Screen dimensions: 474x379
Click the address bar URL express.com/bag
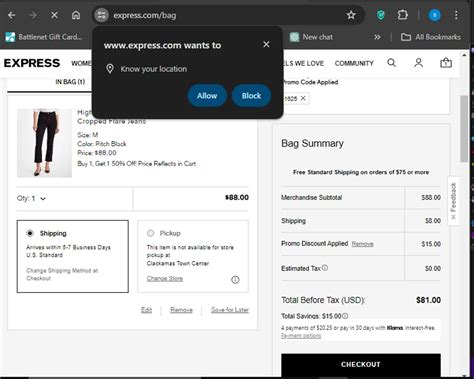point(145,15)
